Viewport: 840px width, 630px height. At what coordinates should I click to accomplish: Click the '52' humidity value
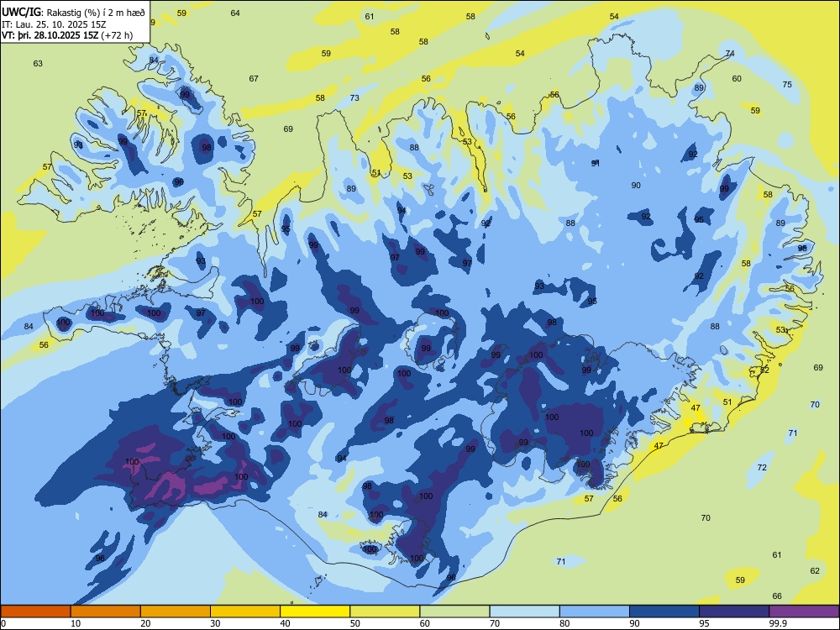764,370
